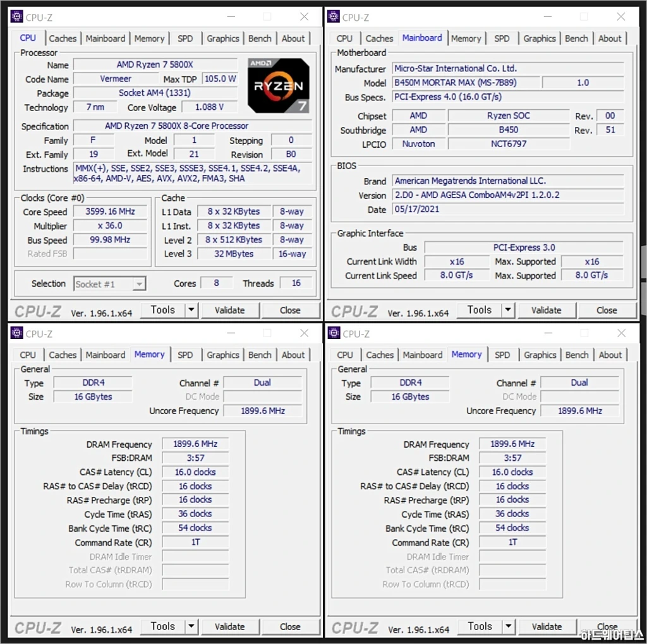The width and height of the screenshot is (647, 644).
Task: Click Validate in bottom-right Memory window
Action: [547, 626]
